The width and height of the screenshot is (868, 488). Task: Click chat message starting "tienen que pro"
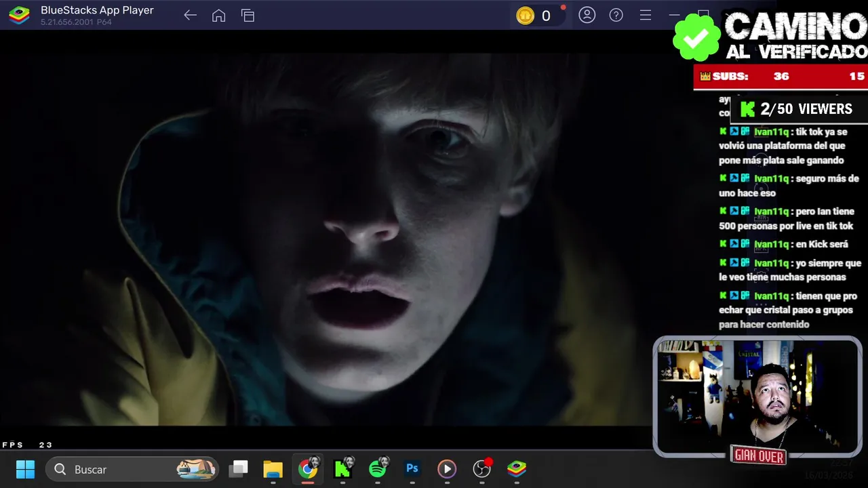click(x=788, y=310)
